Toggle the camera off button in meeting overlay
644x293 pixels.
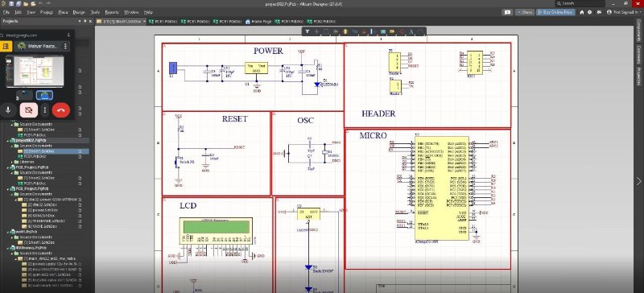pyautogui.click(x=29, y=110)
